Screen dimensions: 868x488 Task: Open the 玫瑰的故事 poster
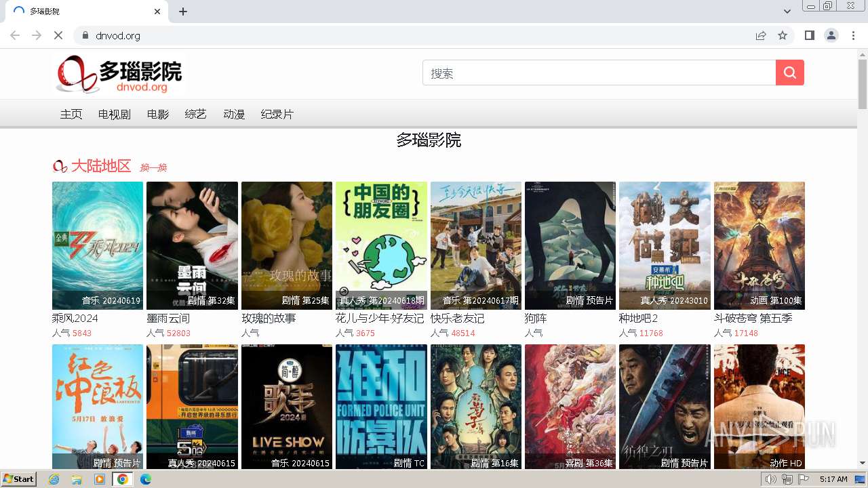[x=287, y=245]
